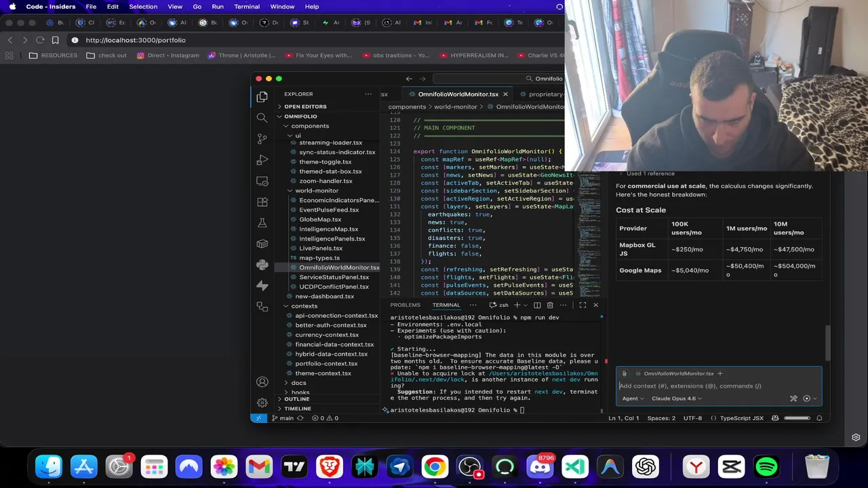The height and width of the screenshot is (488, 868).
Task: Add a new terminal with plus icon
Action: click(x=517, y=305)
